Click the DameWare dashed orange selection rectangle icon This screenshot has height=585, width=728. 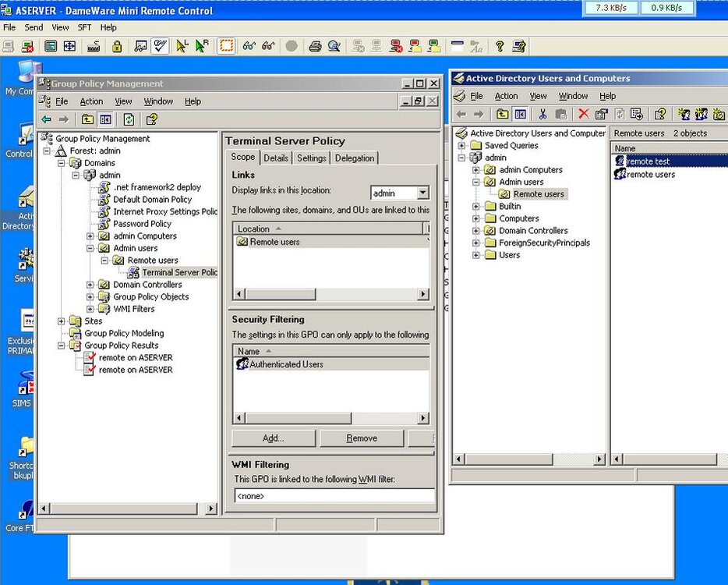(x=226, y=46)
